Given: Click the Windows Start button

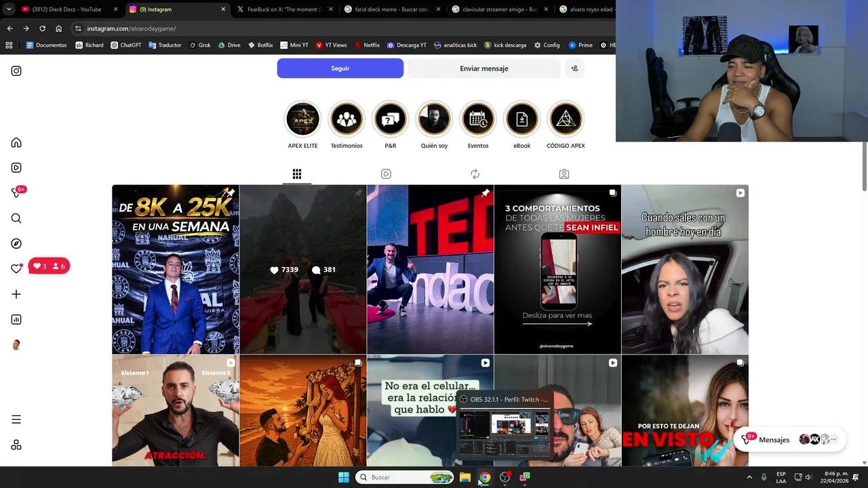Looking at the screenshot, I should tap(343, 477).
